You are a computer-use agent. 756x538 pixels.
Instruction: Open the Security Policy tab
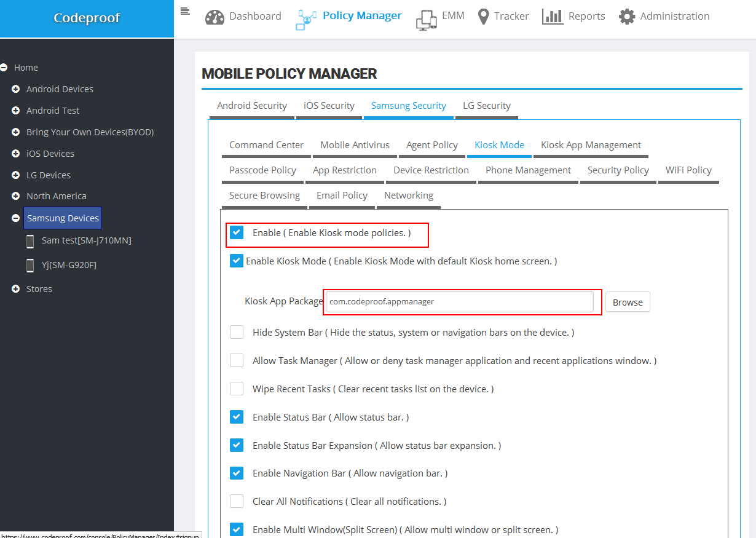pyautogui.click(x=618, y=170)
